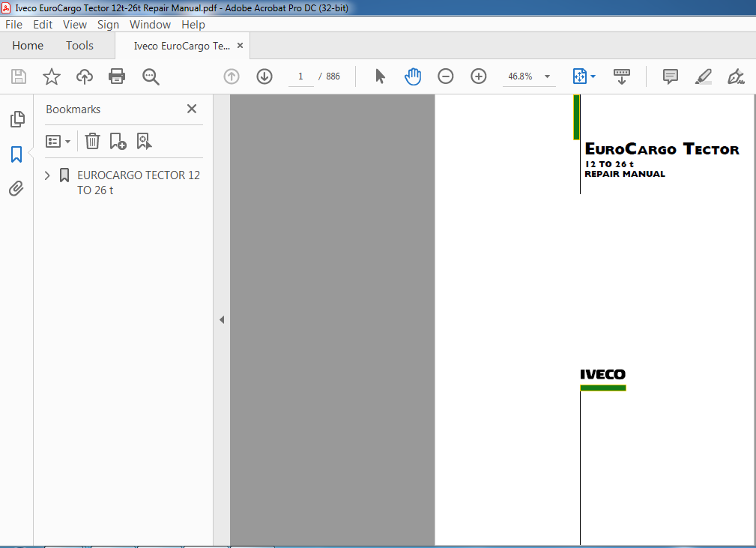Viewport: 756px width, 548px height.
Task: Click the cloud upload share icon
Action: 85,76
